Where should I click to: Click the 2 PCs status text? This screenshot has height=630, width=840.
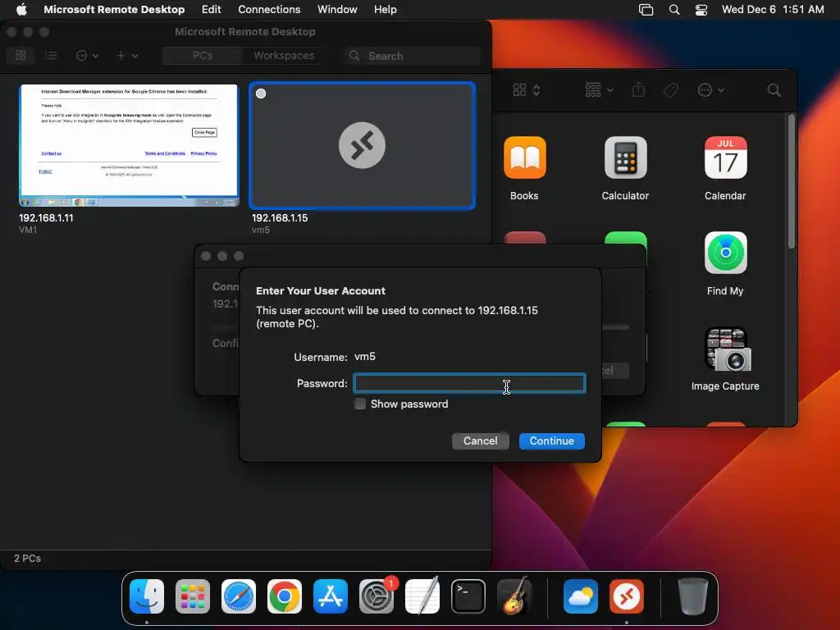pos(27,558)
